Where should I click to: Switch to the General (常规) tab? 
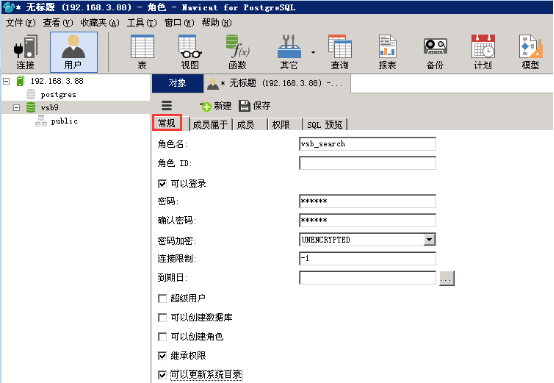[x=167, y=123]
